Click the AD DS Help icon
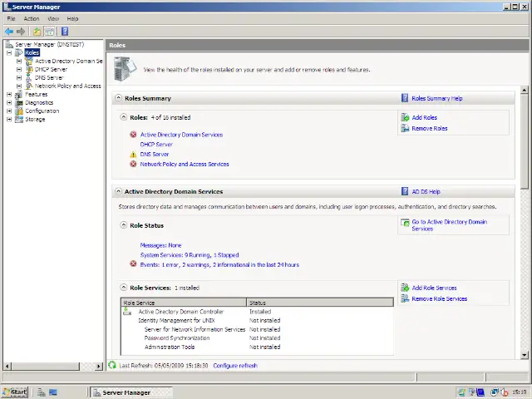 405,191
